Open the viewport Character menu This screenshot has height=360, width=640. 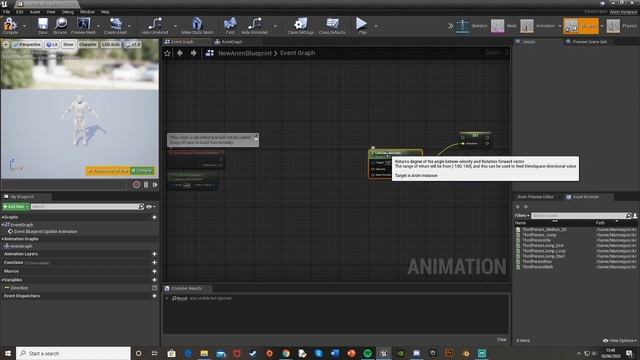[x=88, y=44]
